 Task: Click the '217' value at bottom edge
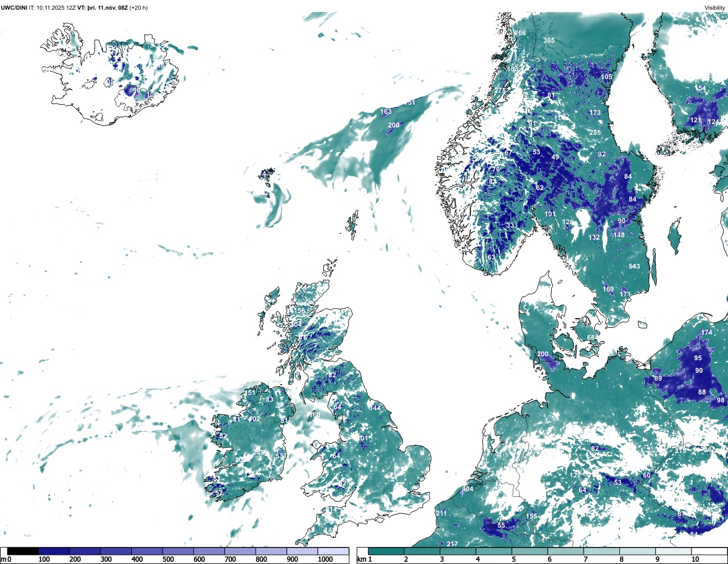(x=452, y=544)
